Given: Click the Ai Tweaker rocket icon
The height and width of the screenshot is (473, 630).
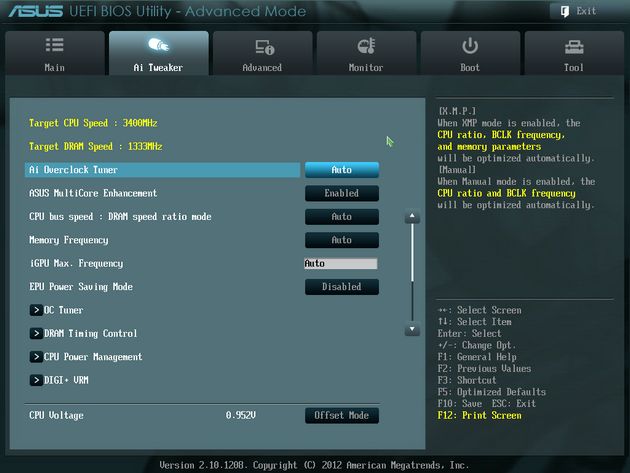Looking at the screenshot, I should 158,45.
